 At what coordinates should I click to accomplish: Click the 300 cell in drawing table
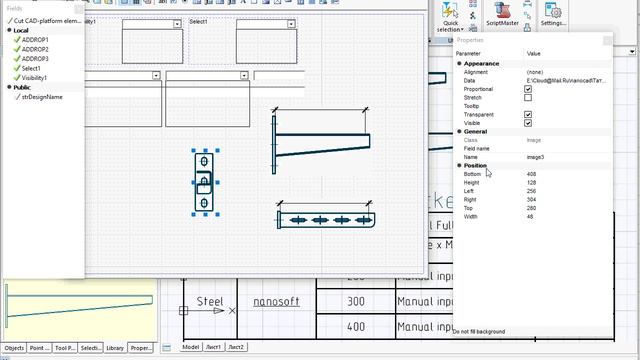(356, 302)
